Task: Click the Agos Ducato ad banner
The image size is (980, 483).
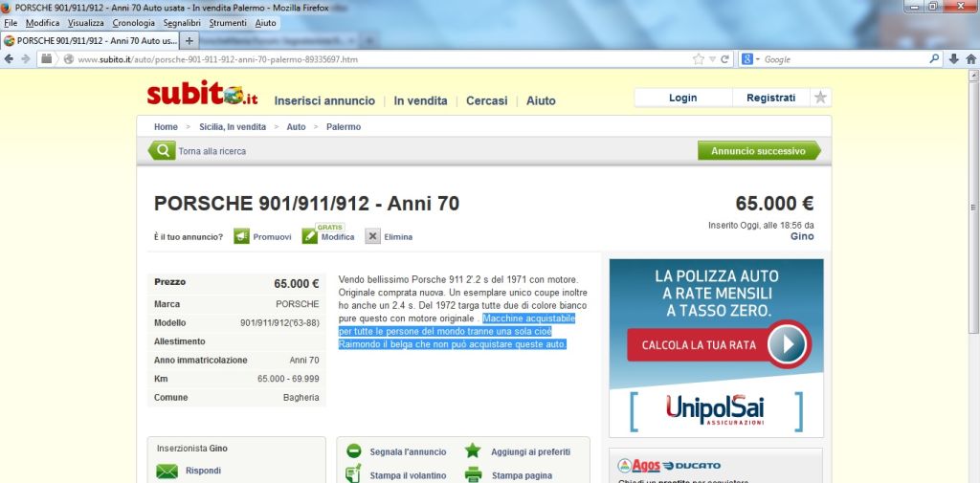Action: (x=716, y=466)
